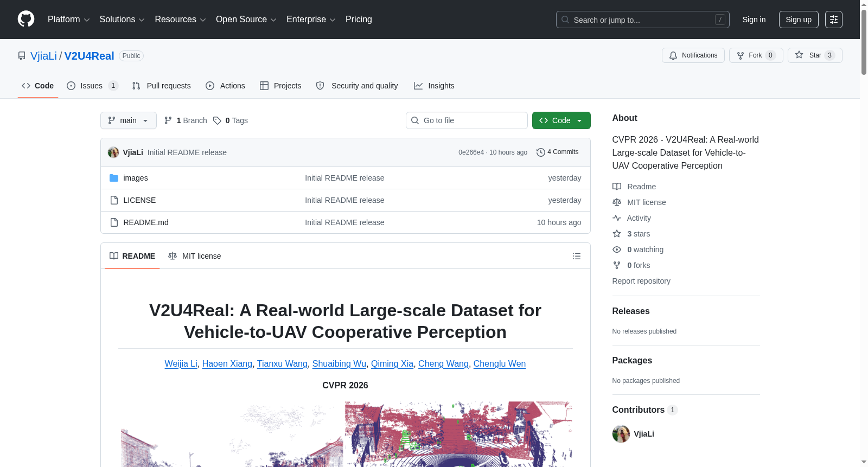Click the Pull requests icon
The width and height of the screenshot is (868, 467).
click(136, 86)
